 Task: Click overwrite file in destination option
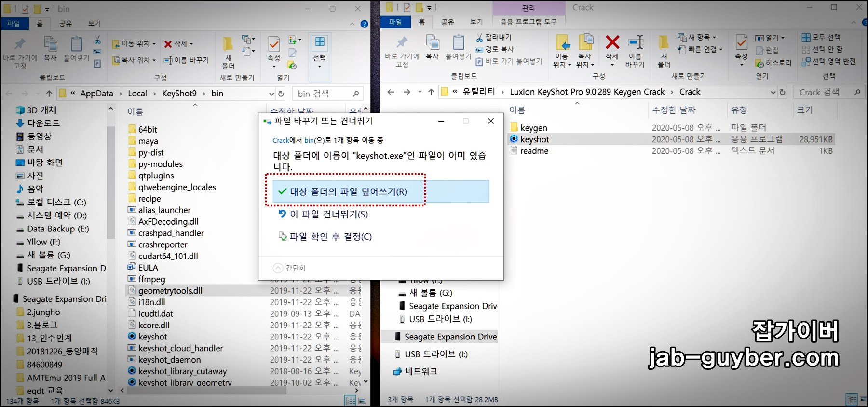tap(381, 191)
